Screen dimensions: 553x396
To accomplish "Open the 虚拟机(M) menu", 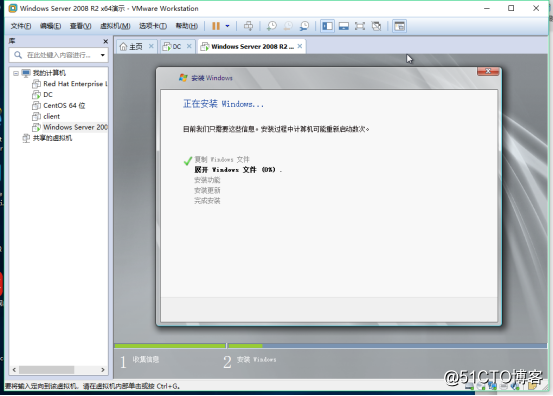I will tap(115, 26).
